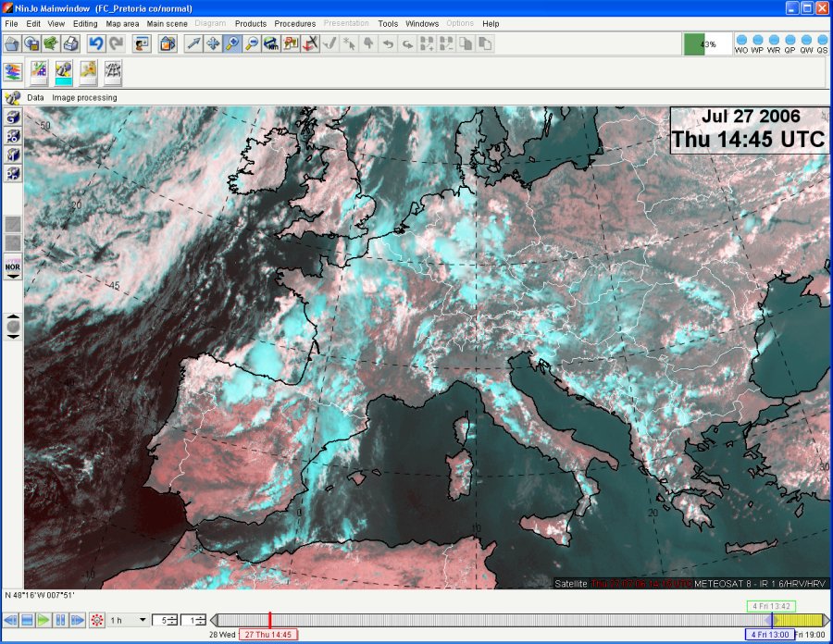Pause the animation playback
The width and height of the screenshot is (833, 644).
click(60, 620)
